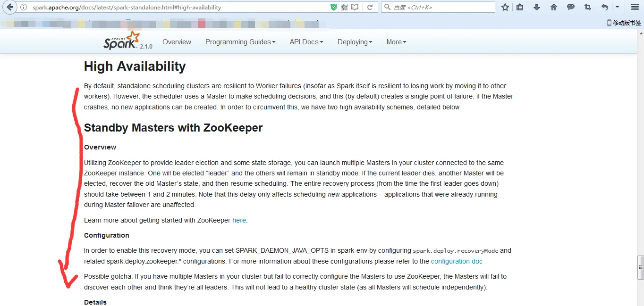This screenshot has width=644, height=306.
Task: Click the green security shield icon
Action: point(334,7)
